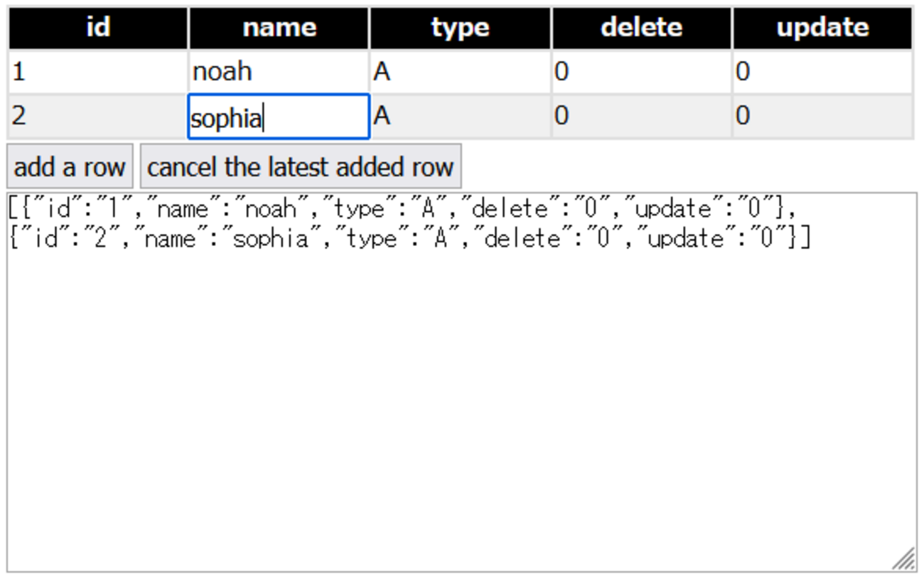Image resolution: width=924 pixels, height=579 pixels.
Task: Grab the textarea resize handle
Action: point(905,560)
